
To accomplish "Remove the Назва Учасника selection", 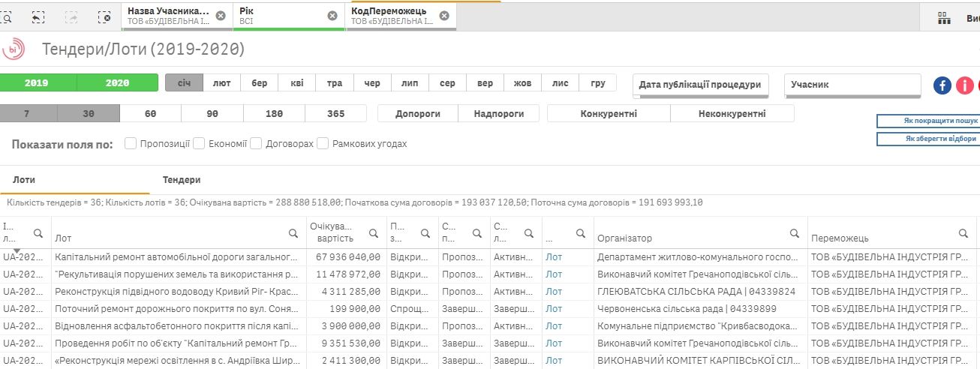I will tap(220, 16).
